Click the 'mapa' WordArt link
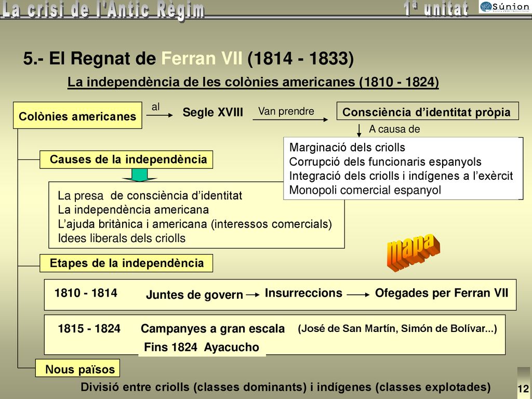The height and width of the screenshot is (399, 532). click(413, 252)
